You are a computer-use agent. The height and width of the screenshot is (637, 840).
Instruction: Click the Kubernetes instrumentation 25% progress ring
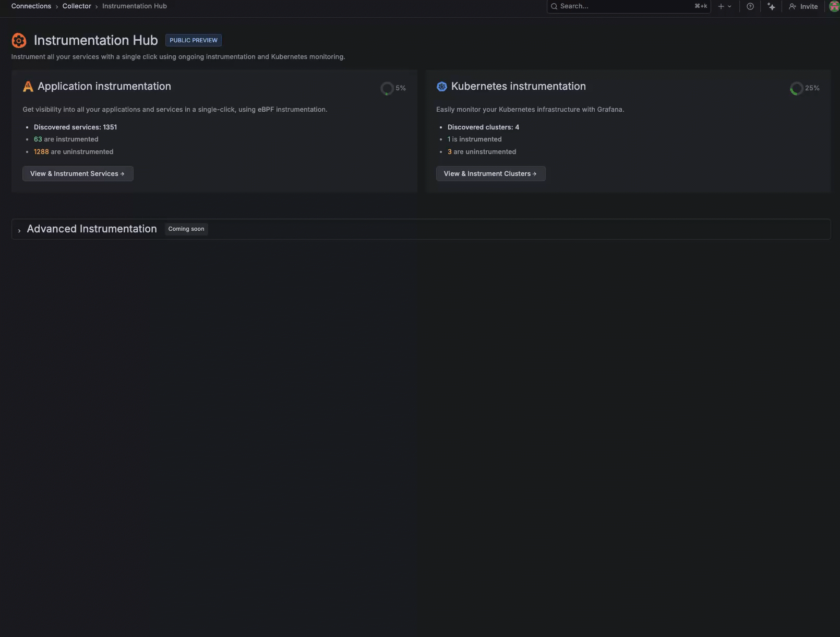pos(797,88)
